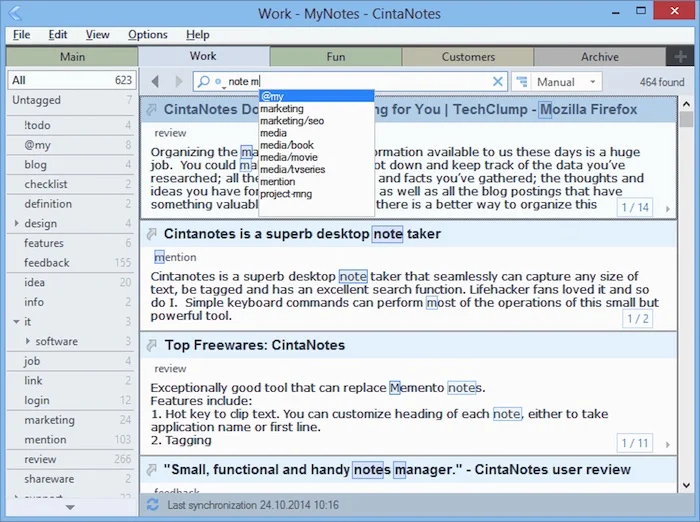Pick media/tvseries suggestion

[316, 169]
